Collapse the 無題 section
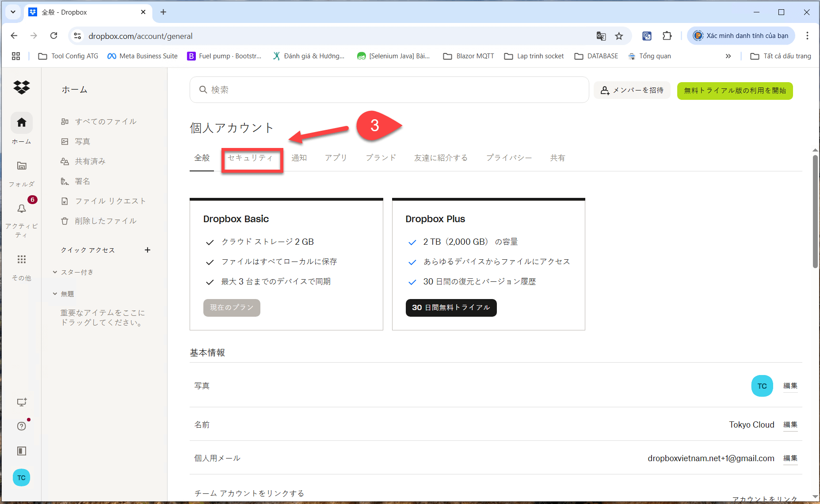This screenshot has height=504, width=820. coord(55,294)
